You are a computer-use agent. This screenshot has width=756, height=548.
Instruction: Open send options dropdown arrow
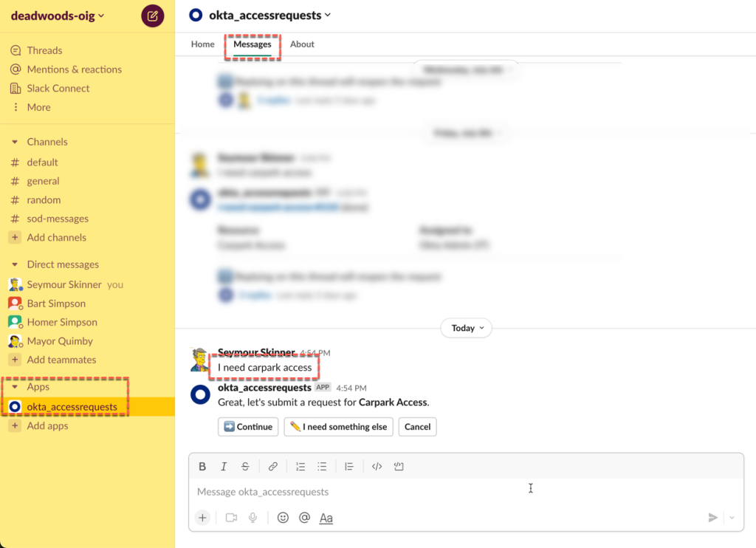[x=732, y=518]
